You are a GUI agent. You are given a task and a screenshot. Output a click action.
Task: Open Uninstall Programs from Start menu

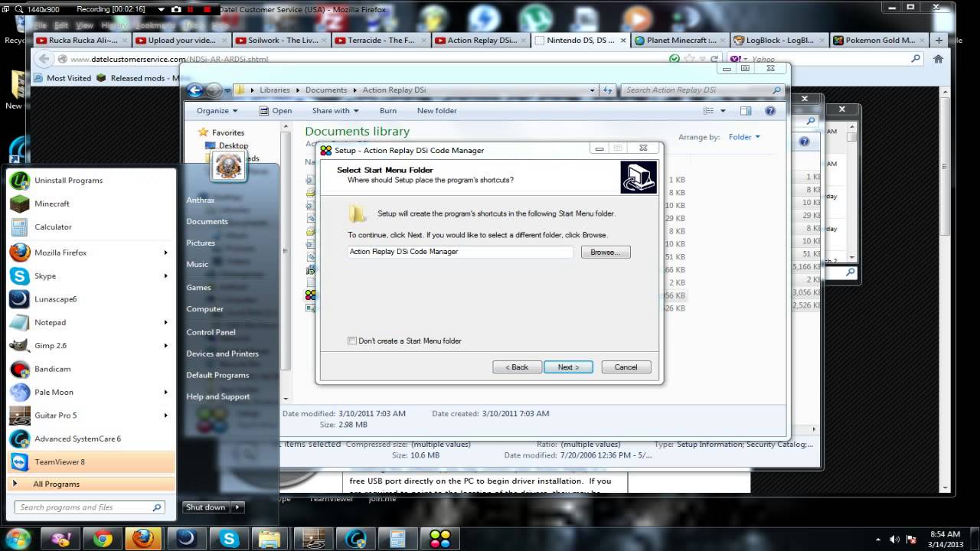90,181
